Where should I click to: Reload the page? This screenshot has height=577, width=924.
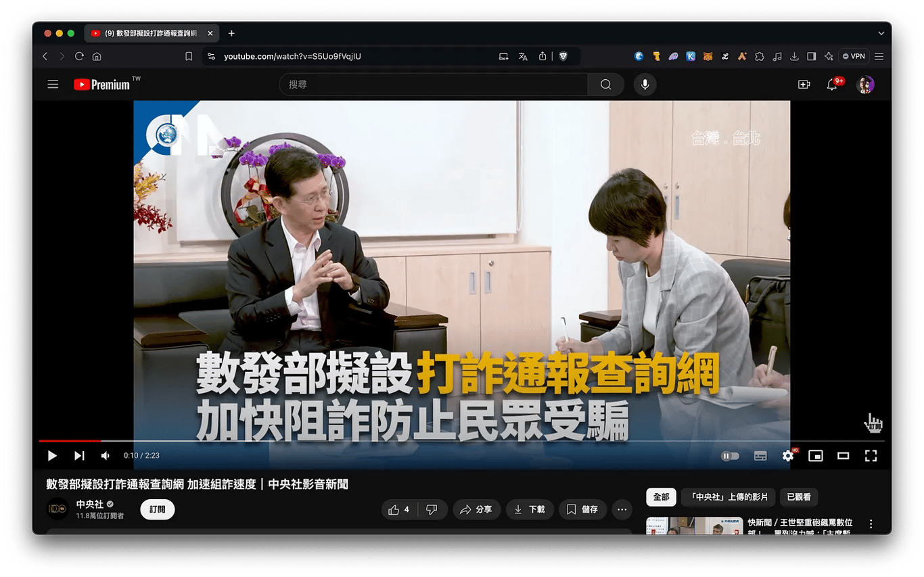tap(80, 56)
